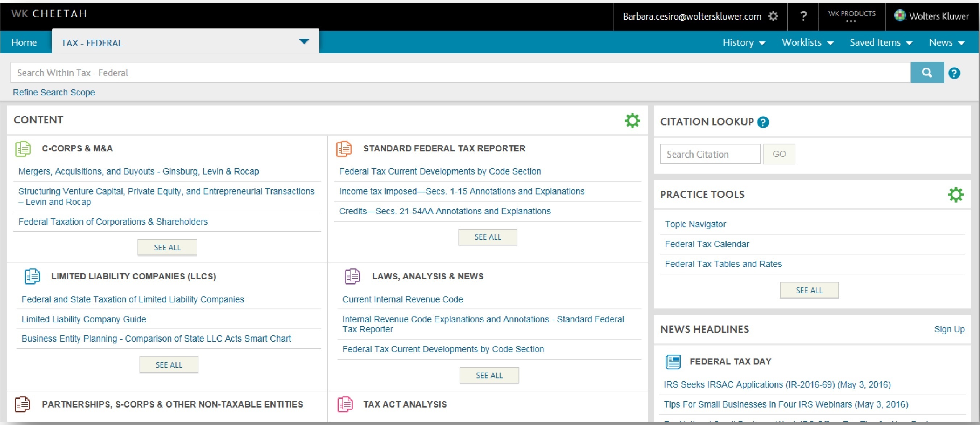Click the Standard Federal Tax Reporter icon

point(344,148)
